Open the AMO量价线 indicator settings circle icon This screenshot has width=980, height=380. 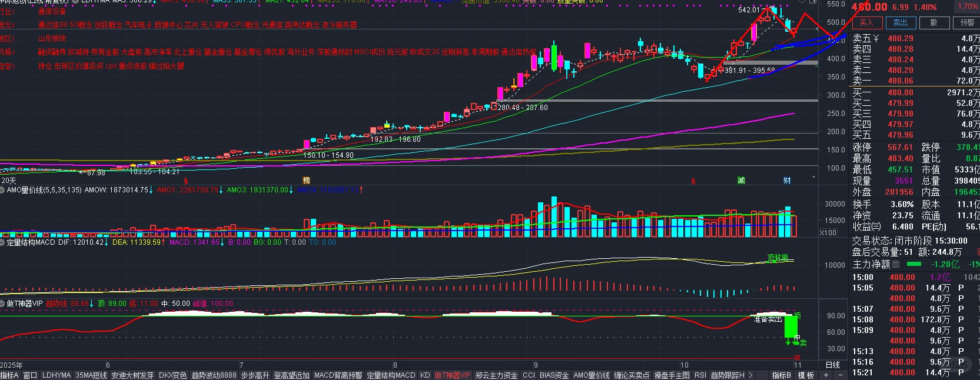(3, 190)
